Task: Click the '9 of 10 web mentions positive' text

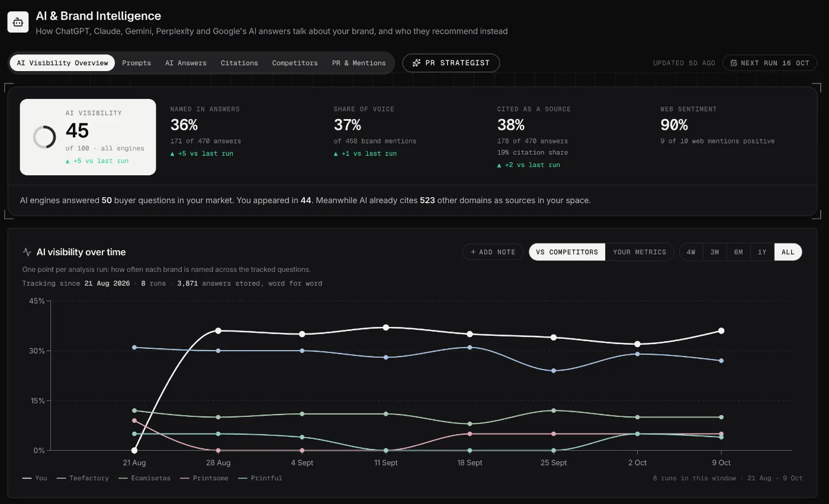Action: (718, 141)
